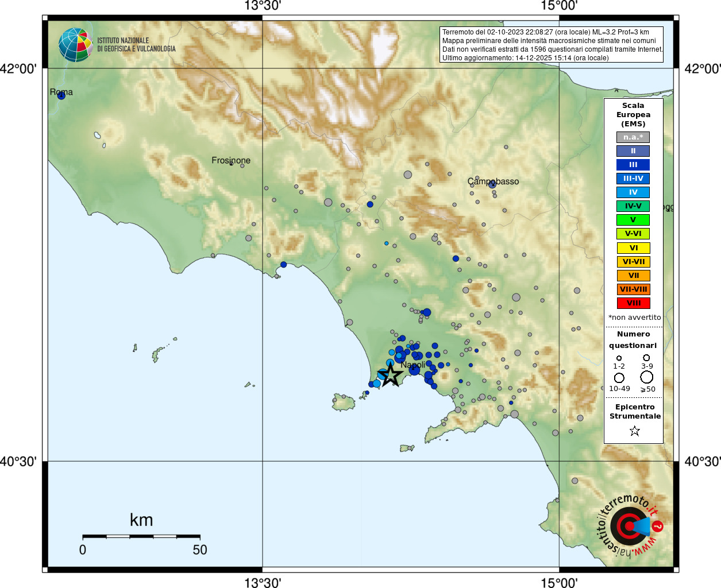
Task: Click the smallest 1-2 questionari legend circle
Action: [619, 358]
